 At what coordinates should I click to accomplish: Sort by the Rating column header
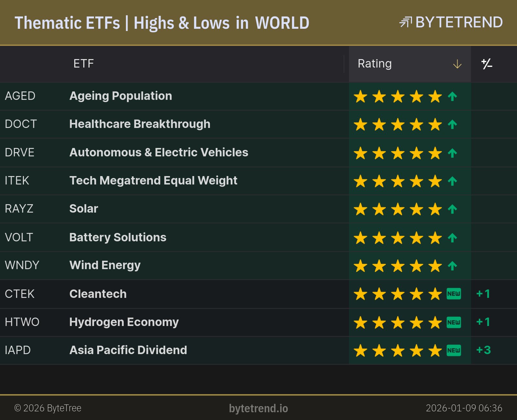pyautogui.click(x=375, y=64)
